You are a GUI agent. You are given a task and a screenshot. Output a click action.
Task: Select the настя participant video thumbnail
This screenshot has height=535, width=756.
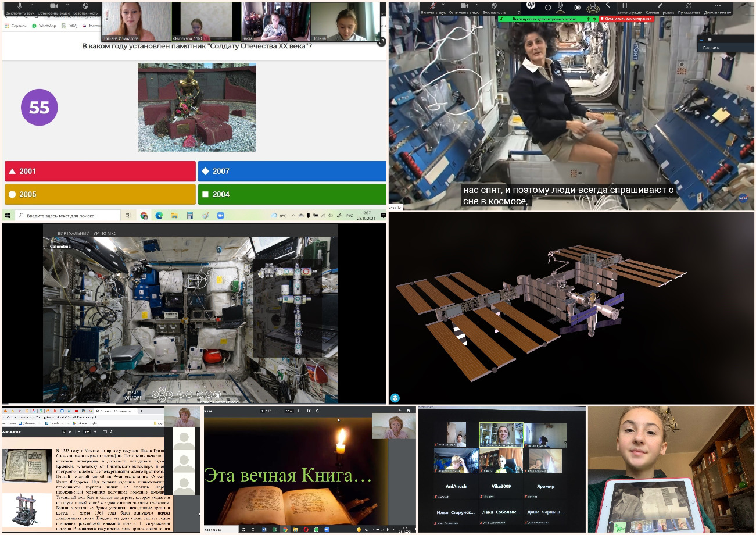click(275, 22)
